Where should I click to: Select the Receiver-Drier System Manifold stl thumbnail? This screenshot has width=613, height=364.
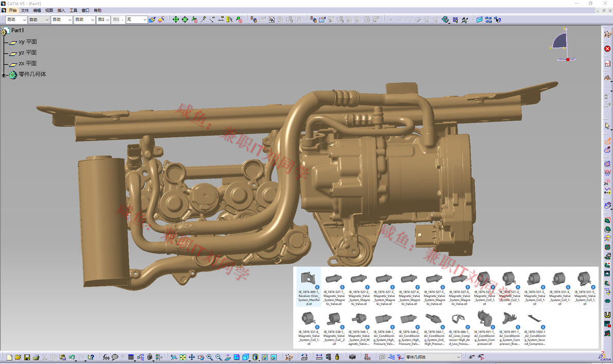(309, 279)
